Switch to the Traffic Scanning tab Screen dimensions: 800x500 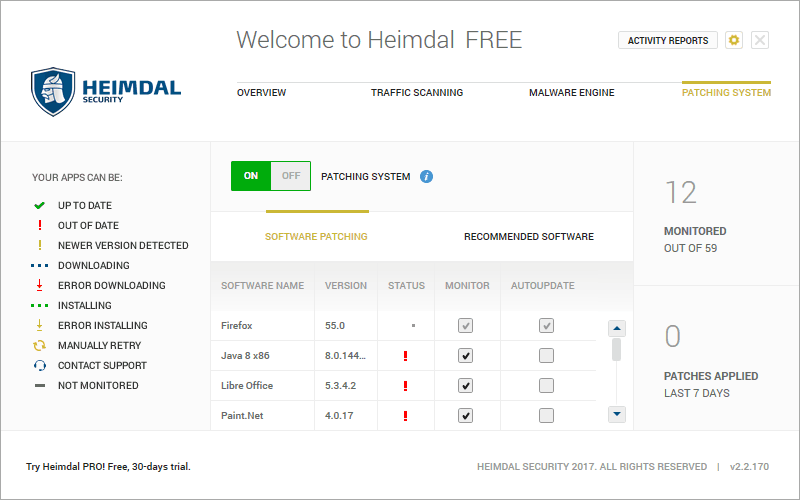pyautogui.click(x=417, y=93)
